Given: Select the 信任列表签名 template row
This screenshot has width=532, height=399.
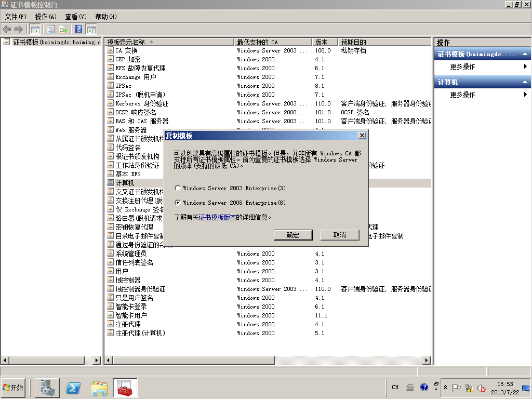Looking at the screenshot, I should pos(269,262).
